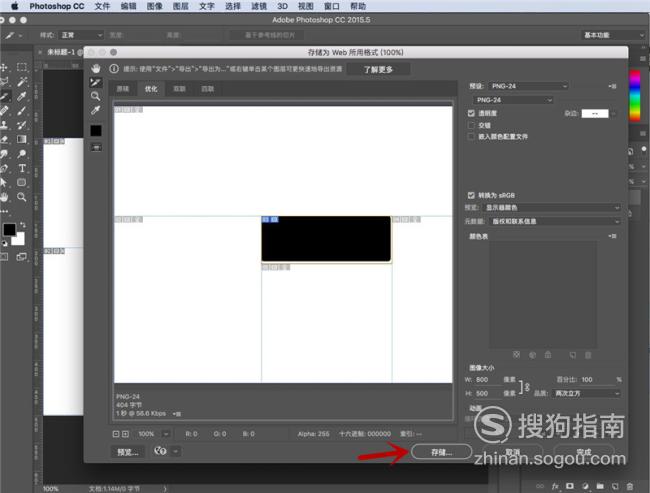
Task: Select the Clone Stamp tool in Photoshop toolbox
Action: [5, 125]
